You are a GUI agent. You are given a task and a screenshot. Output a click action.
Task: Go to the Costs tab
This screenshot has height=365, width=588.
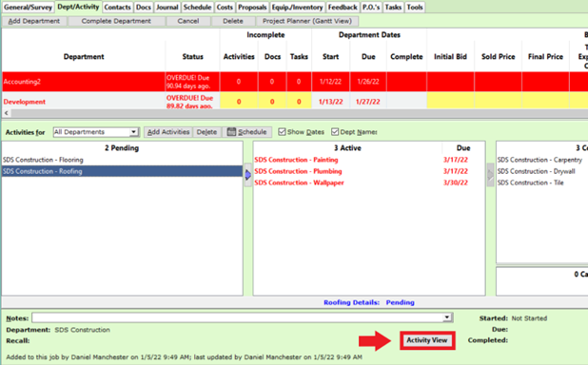click(x=225, y=7)
